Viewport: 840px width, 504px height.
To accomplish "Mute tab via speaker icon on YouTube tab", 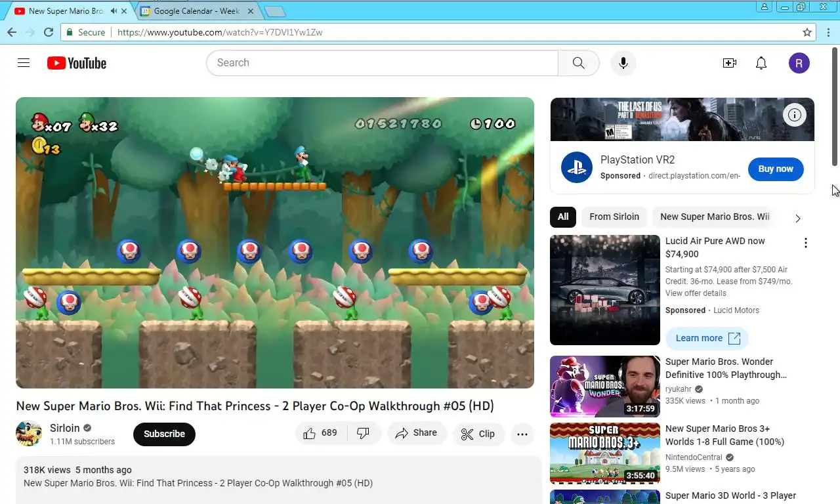I will pyautogui.click(x=114, y=11).
